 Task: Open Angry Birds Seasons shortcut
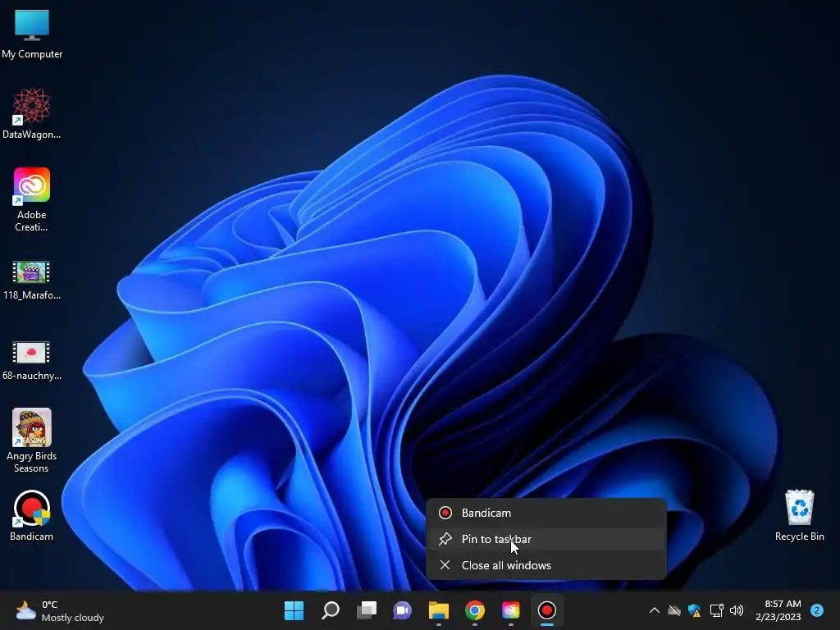coord(32,441)
